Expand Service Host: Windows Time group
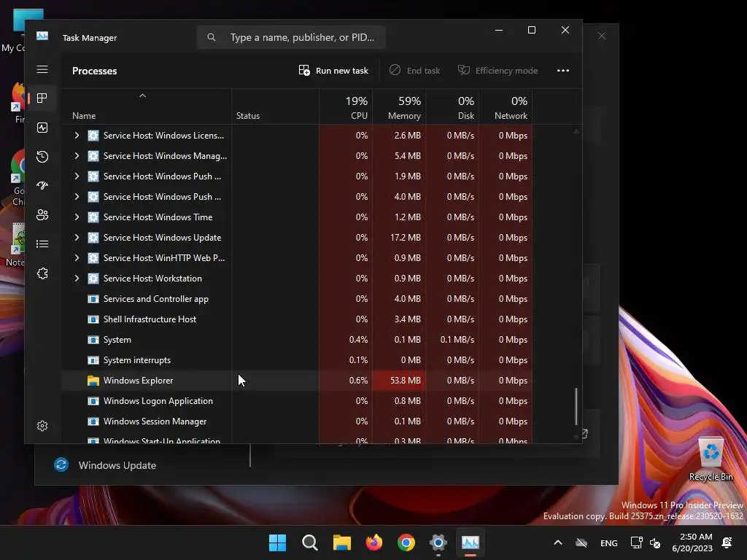The height and width of the screenshot is (560, 747). (x=77, y=217)
